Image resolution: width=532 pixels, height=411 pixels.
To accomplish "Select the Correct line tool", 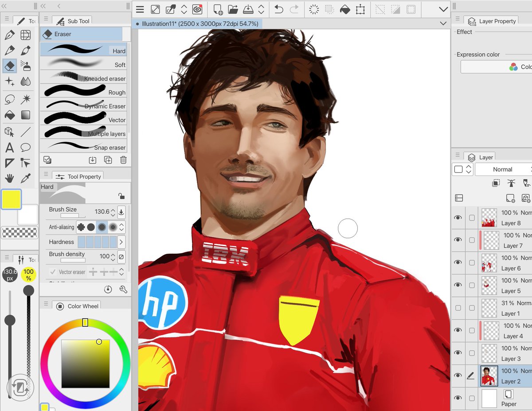I will [x=26, y=163].
